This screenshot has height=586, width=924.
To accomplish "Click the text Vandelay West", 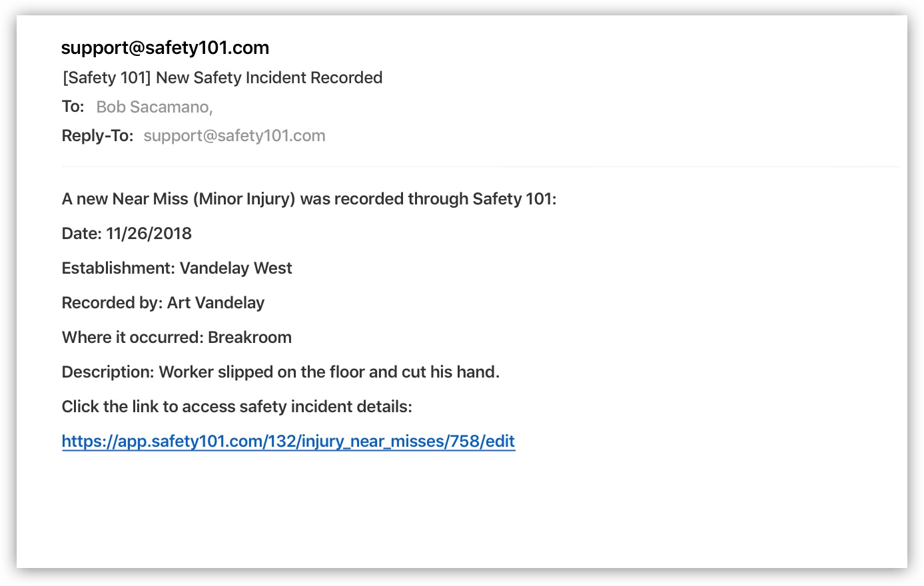I will point(236,268).
